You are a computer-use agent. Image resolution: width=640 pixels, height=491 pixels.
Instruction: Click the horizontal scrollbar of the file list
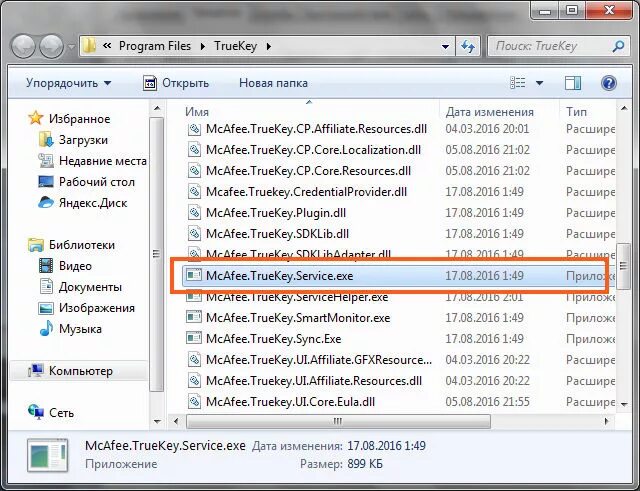(338, 421)
